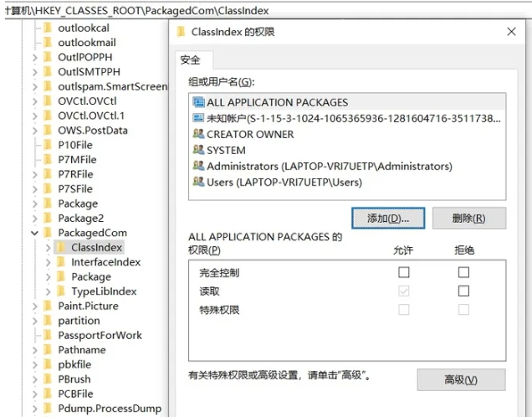Click the pbkfile folder icon
This screenshot has width=532, height=417.
[x=49, y=364]
